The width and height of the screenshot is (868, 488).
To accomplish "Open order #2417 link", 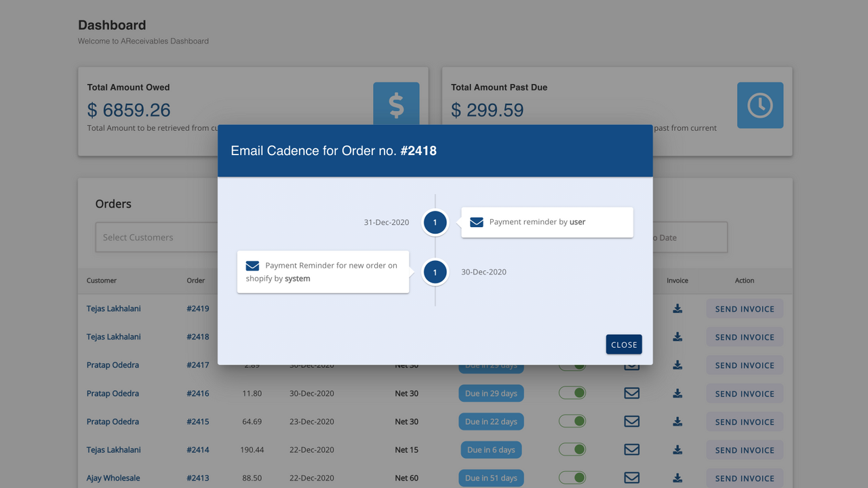I will click(197, 365).
